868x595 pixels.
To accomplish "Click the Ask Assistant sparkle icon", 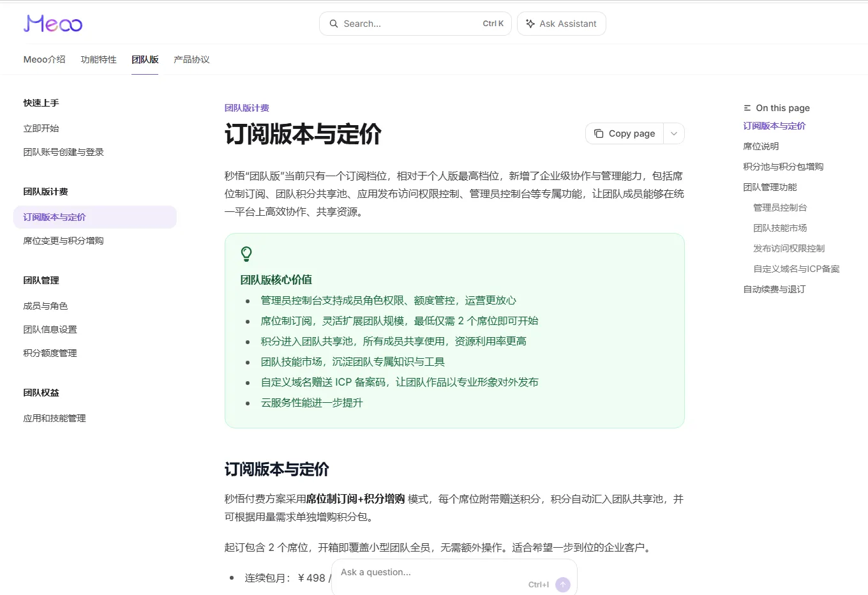I will click(530, 24).
